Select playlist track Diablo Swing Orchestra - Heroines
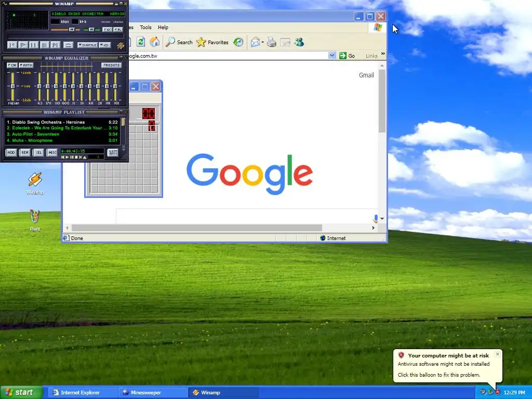The height and width of the screenshot is (399, 532). (62, 122)
